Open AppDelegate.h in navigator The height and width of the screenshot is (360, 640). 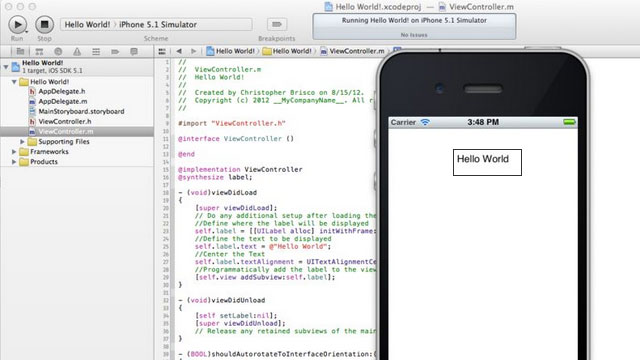[62, 91]
